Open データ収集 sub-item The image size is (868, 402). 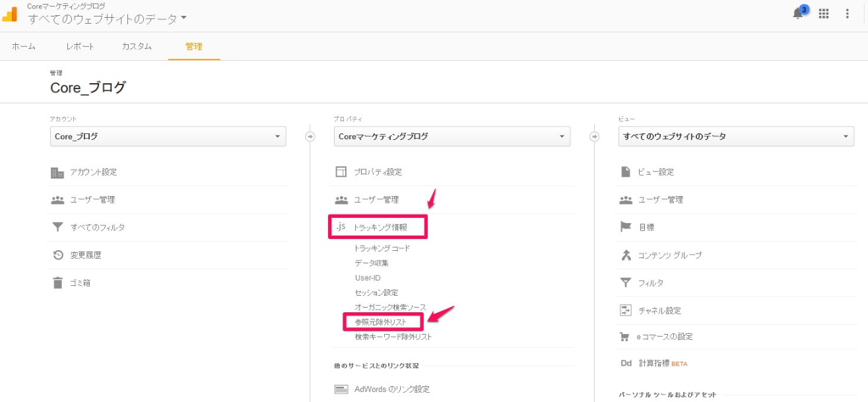point(371,263)
